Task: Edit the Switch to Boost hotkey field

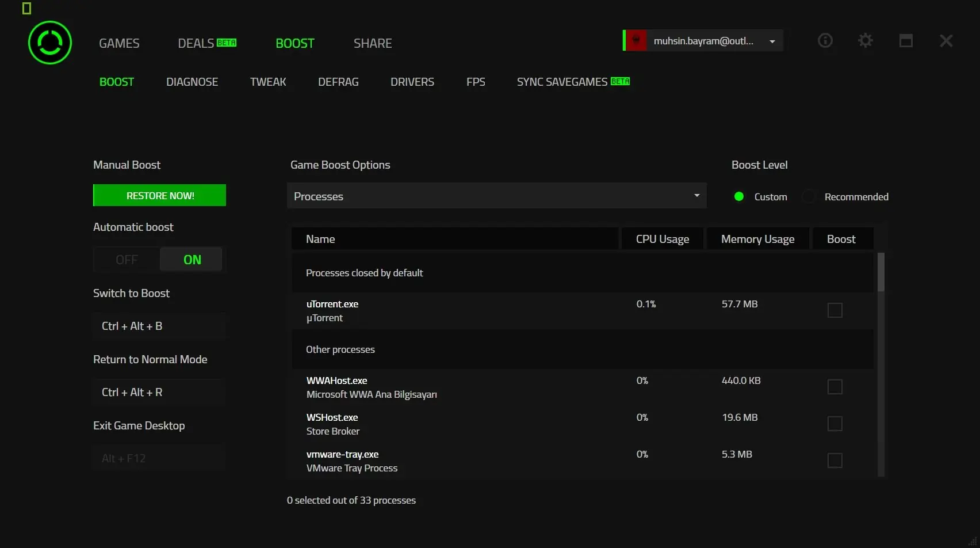Action: pyautogui.click(x=159, y=326)
